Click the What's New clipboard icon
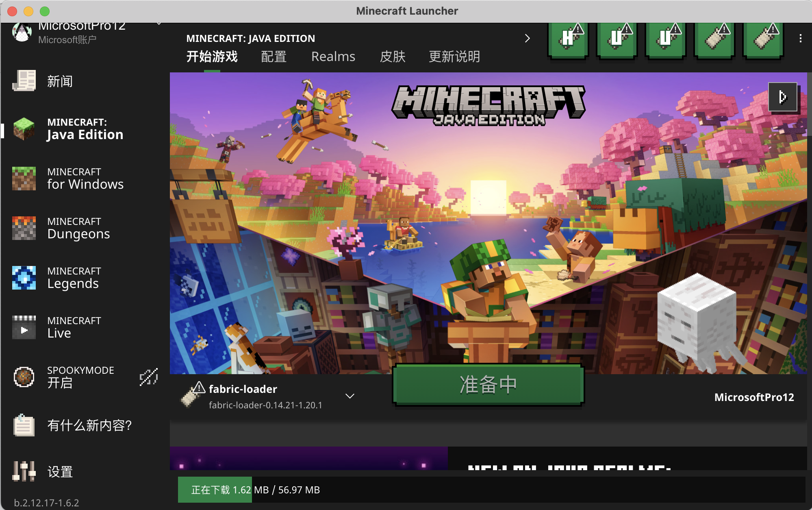The width and height of the screenshot is (812, 510). pyautogui.click(x=24, y=425)
